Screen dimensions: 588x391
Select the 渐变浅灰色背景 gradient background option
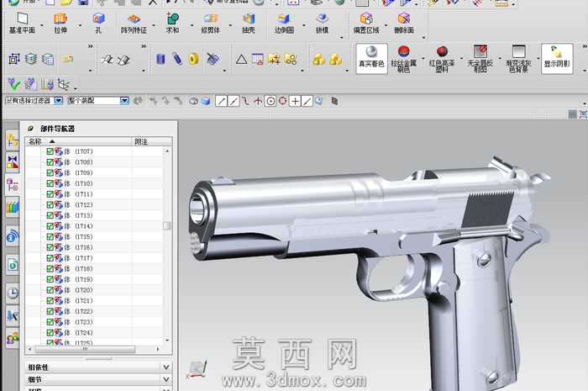point(518,59)
